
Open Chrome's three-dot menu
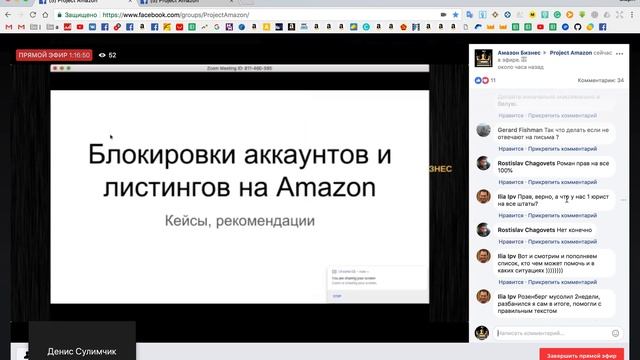pos(632,15)
